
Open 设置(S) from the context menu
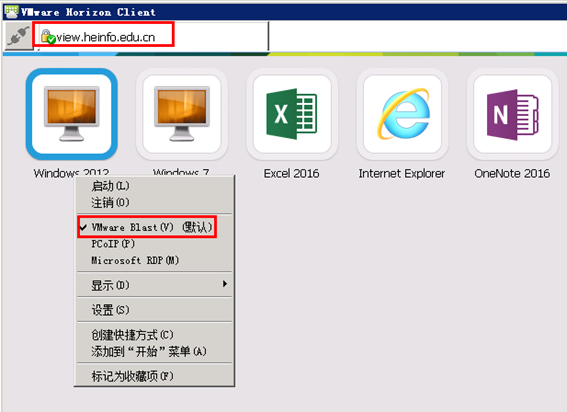click(154, 310)
